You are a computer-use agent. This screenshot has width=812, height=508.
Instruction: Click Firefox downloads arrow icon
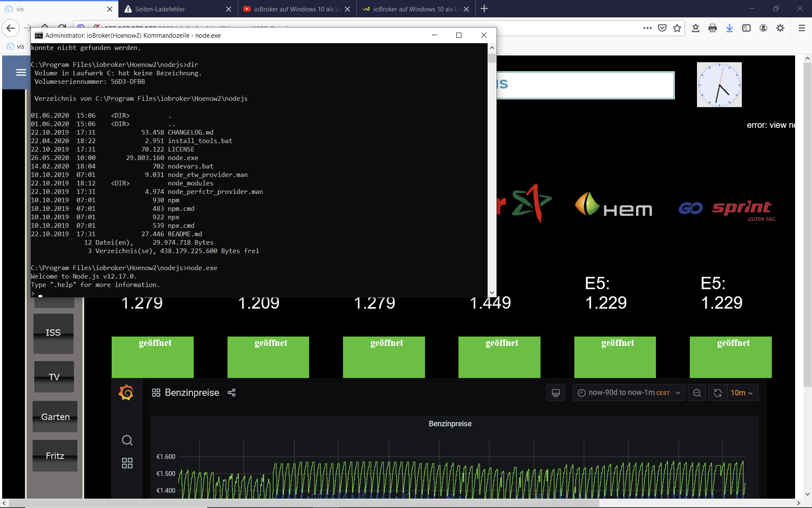[730, 28]
